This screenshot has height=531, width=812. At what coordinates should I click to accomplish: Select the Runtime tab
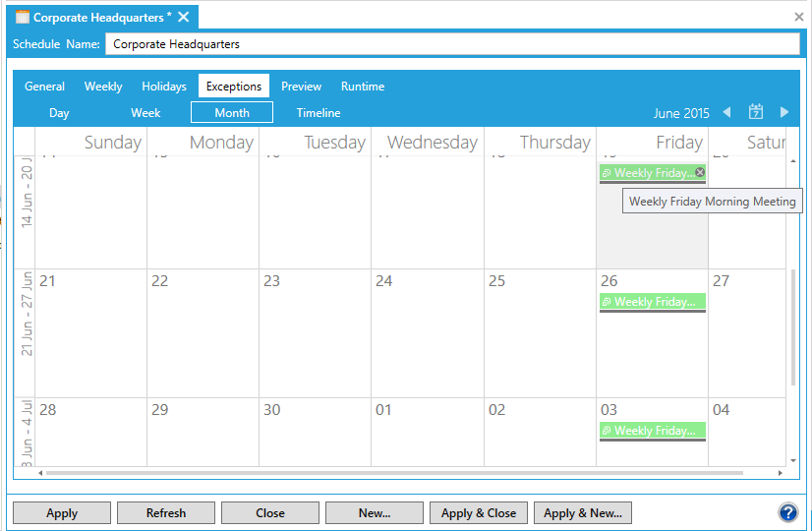(x=363, y=87)
